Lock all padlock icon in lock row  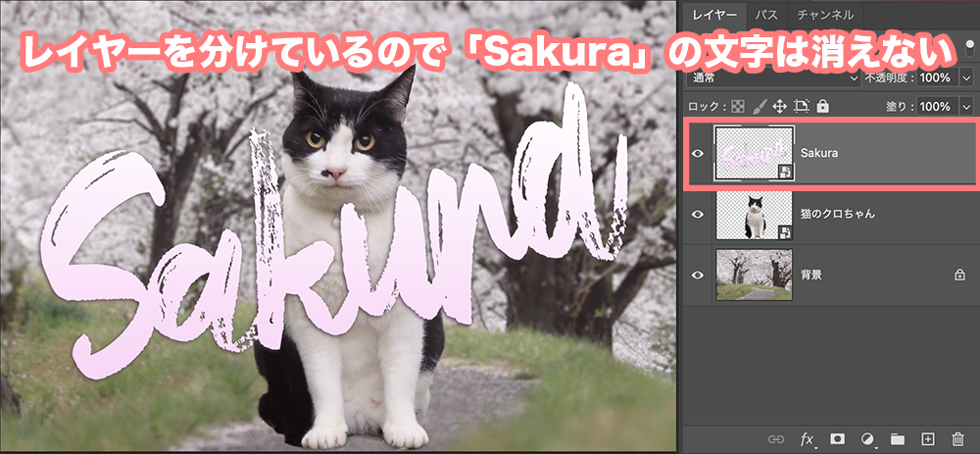(822, 106)
